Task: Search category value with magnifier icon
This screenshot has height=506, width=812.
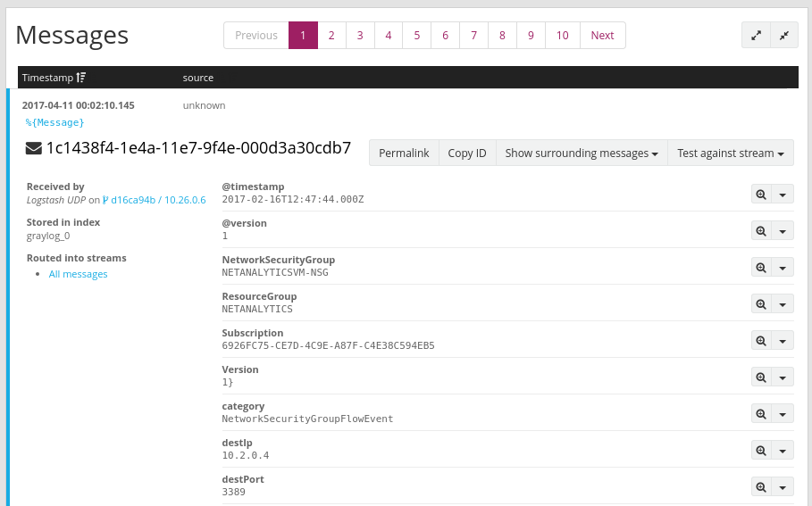Action: (761, 414)
